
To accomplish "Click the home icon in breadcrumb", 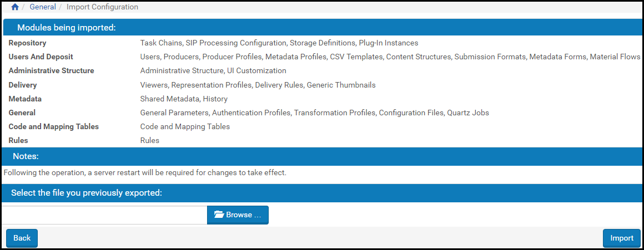I will point(15,7).
